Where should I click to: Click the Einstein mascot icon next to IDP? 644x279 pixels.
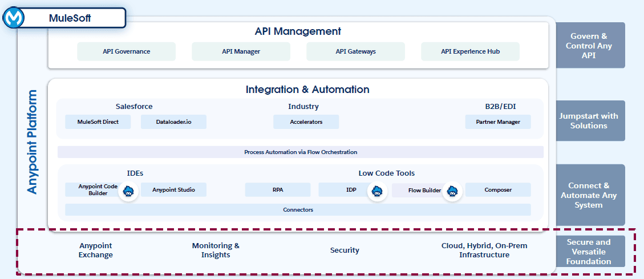coord(376,192)
